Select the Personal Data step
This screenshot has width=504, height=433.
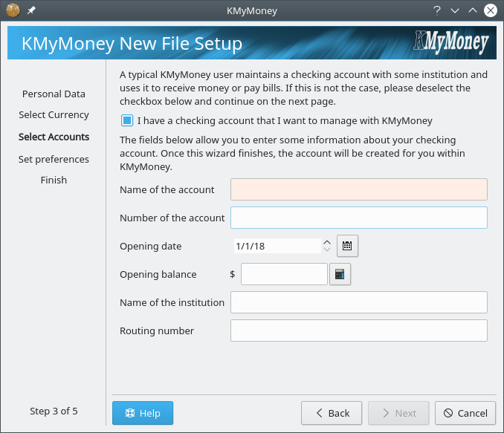[x=54, y=94]
